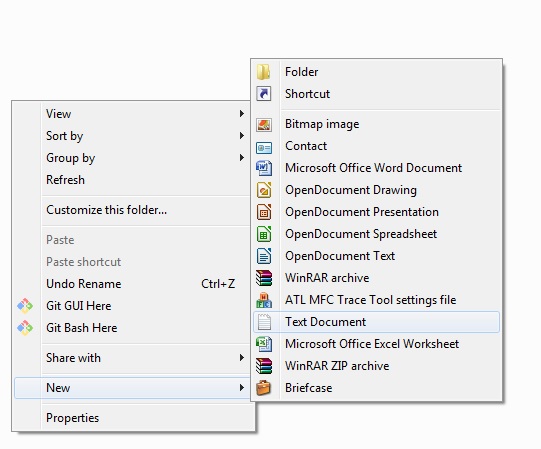Viewport: 541px width, 449px height.
Task: Expand the Group by submenu arrow
Action: (242, 158)
